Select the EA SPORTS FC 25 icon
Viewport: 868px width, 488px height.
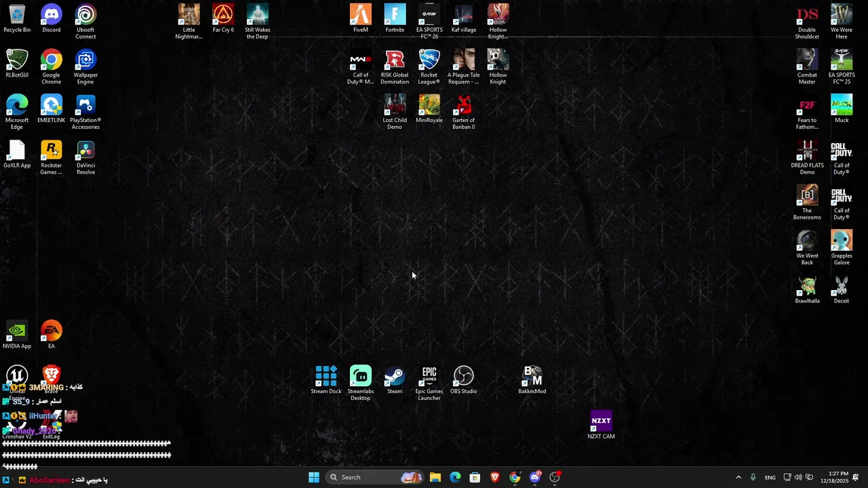(x=842, y=66)
